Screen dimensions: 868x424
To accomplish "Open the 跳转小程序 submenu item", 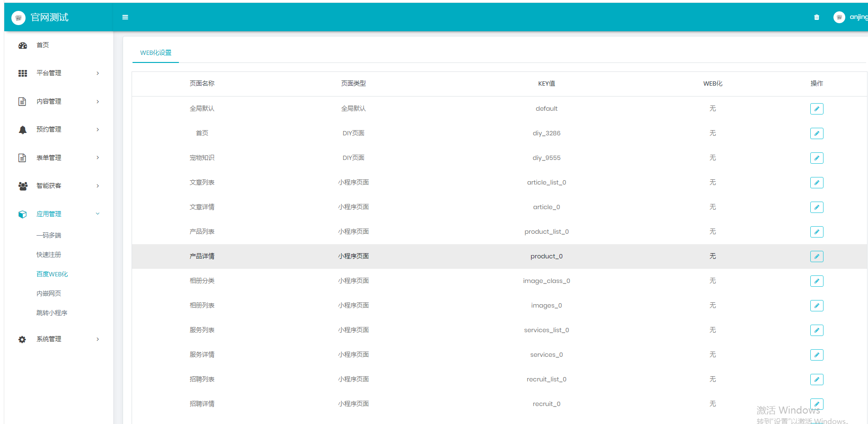I will (x=52, y=313).
